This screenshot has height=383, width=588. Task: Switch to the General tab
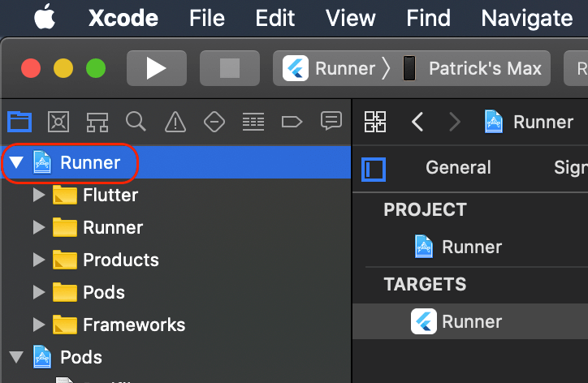(458, 168)
